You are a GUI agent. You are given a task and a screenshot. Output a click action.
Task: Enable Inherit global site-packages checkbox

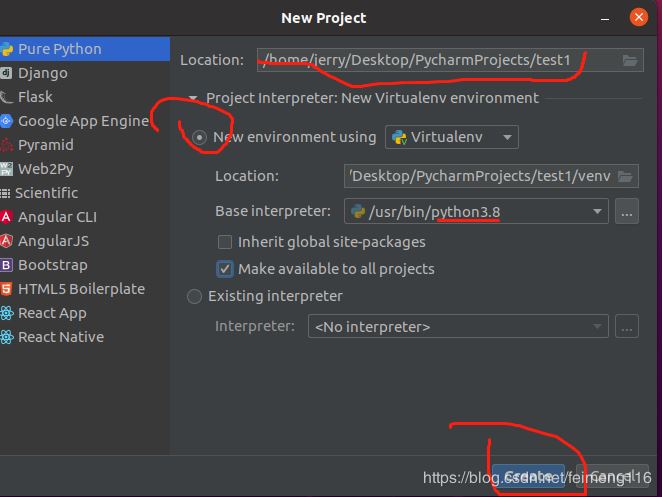tap(225, 242)
